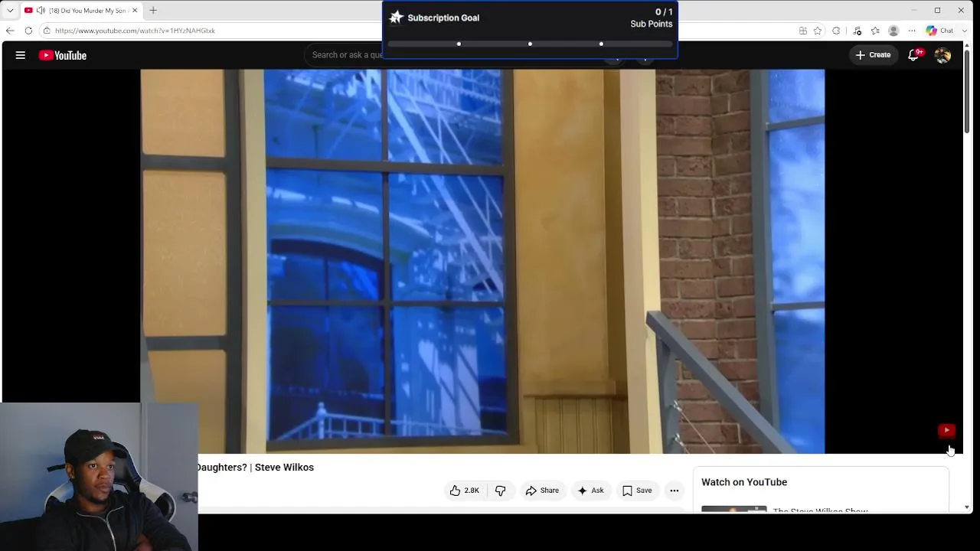Open the YouTube hamburger guide menu
The image size is (980, 551).
click(21, 55)
